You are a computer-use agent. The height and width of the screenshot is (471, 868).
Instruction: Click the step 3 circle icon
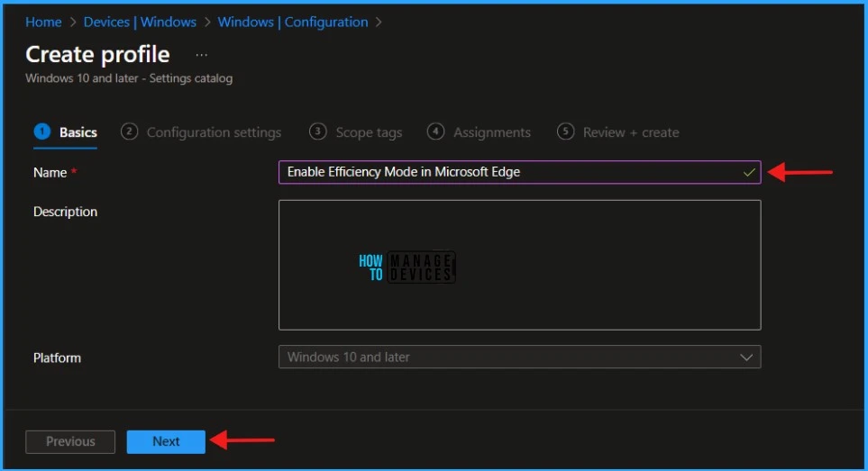pos(318,131)
